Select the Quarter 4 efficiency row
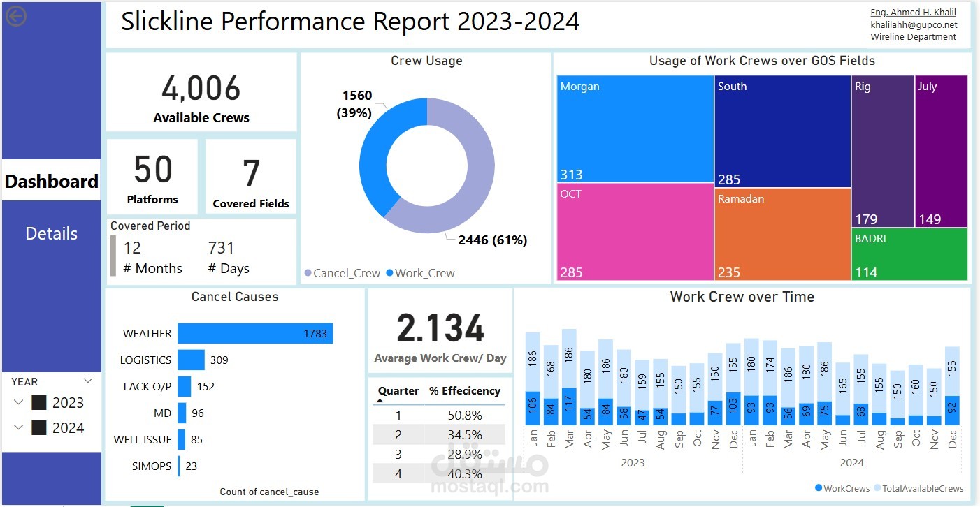Screen dimensions: 980x507 [439, 473]
